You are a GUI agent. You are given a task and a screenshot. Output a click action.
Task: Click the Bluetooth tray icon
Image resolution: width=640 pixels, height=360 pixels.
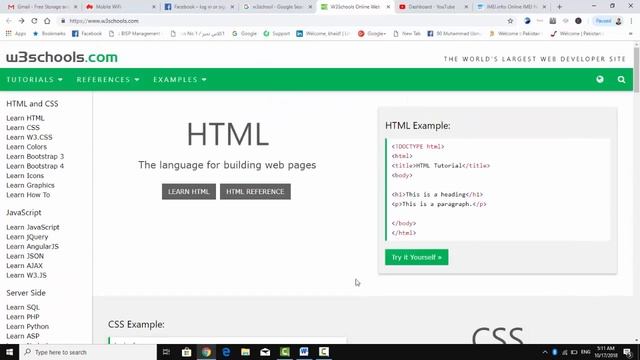click(x=555, y=352)
